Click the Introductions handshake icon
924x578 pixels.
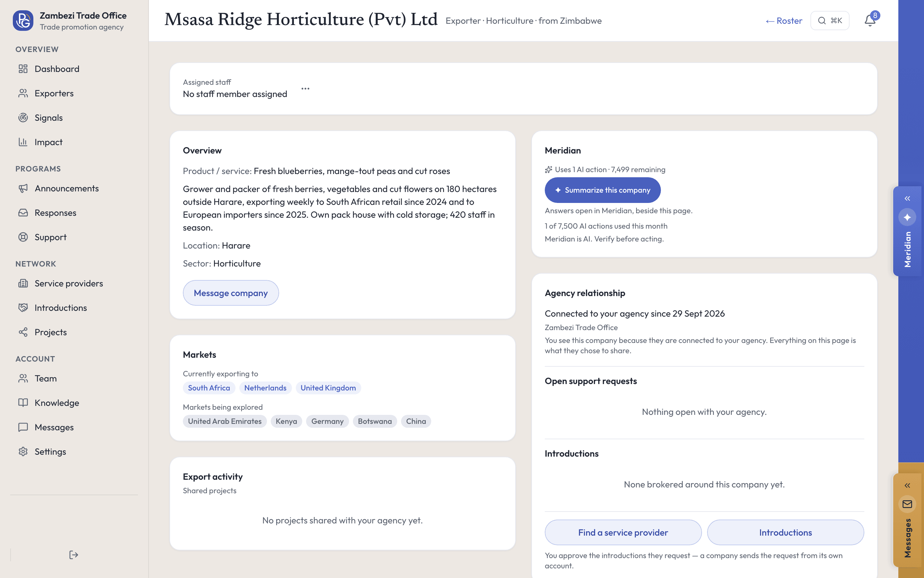coord(23,308)
